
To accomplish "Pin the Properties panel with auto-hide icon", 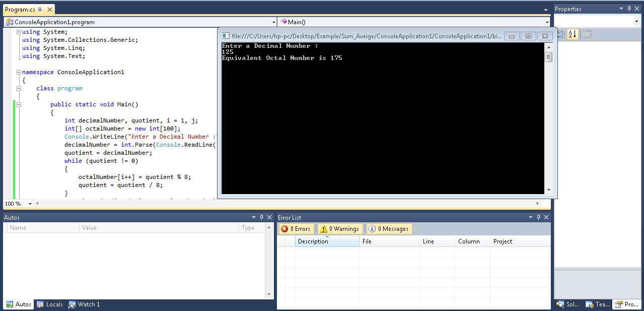I will (x=629, y=9).
